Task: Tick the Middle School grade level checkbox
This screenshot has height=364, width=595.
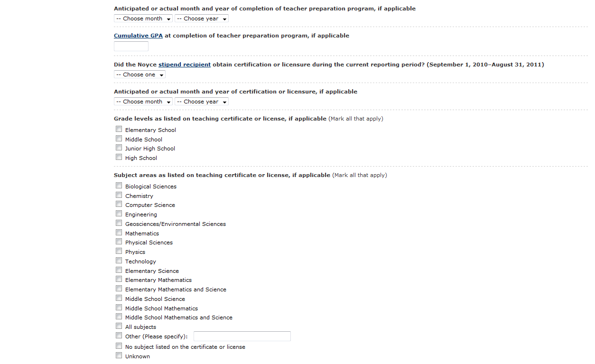Action: point(119,139)
